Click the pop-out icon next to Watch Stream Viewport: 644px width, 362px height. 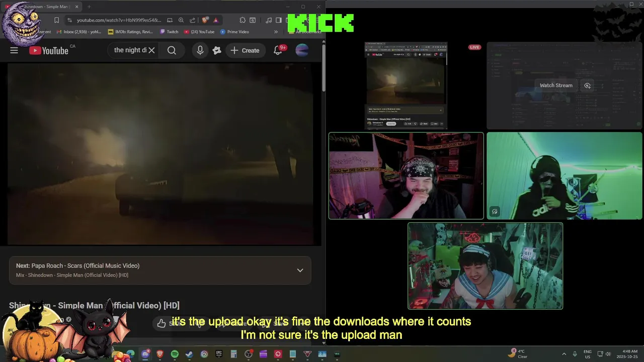coord(587,85)
